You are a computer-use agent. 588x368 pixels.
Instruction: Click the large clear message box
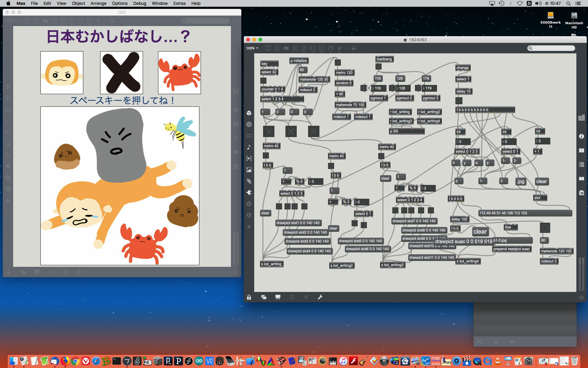coord(480,232)
